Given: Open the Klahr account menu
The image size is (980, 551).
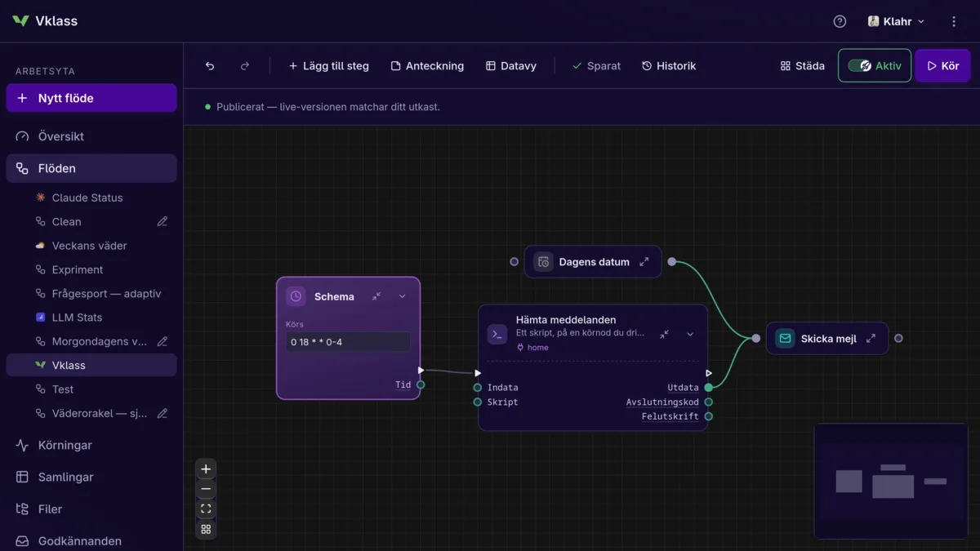Looking at the screenshot, I should click(896, 21).
